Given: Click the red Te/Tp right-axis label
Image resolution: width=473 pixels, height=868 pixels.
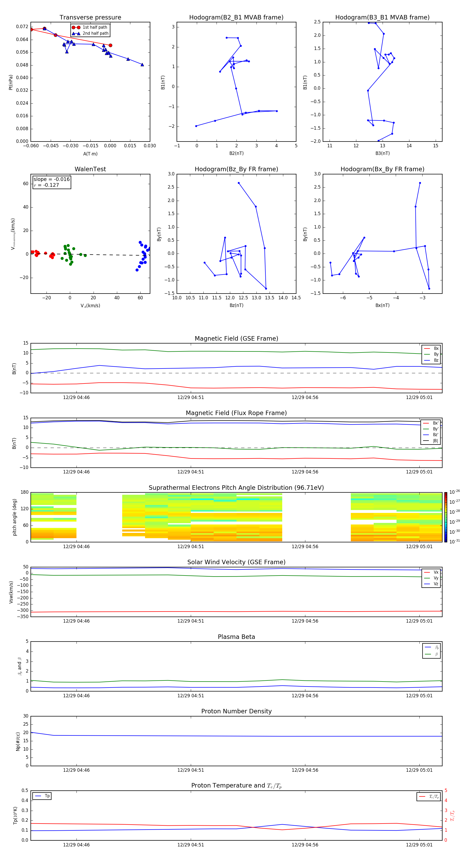Looking at the screenshot, I should (x=453, y=816).
